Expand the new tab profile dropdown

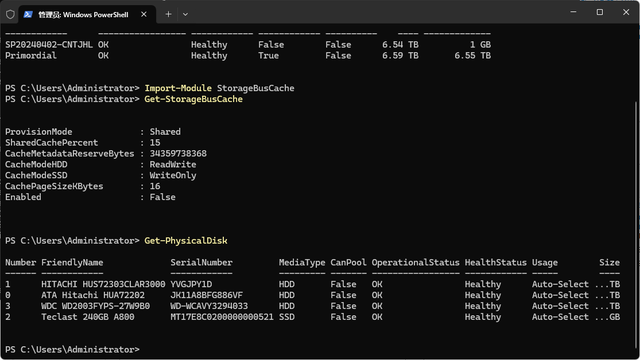click(185, 14)
